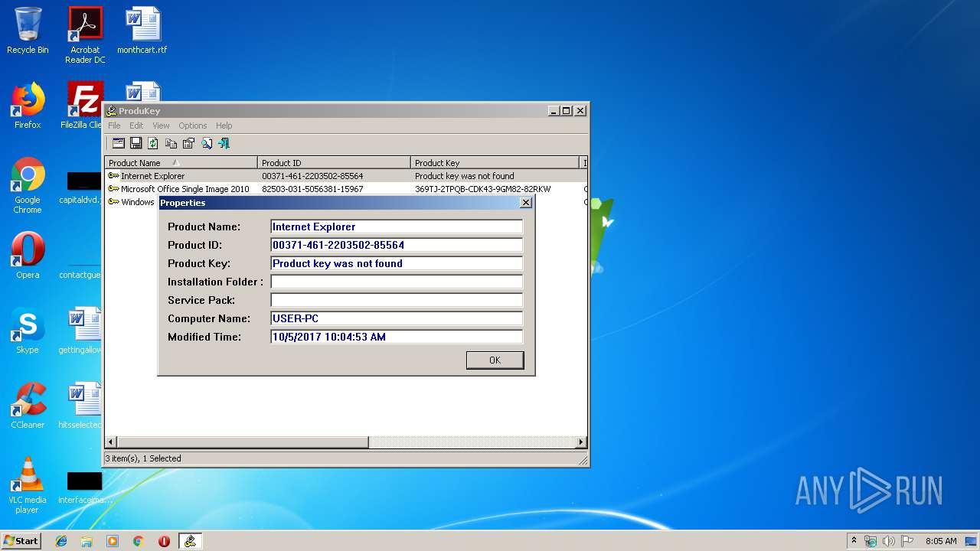Select the Opera desktop shortcut
This screenshot has width=980, height=551.
point(28,256)
